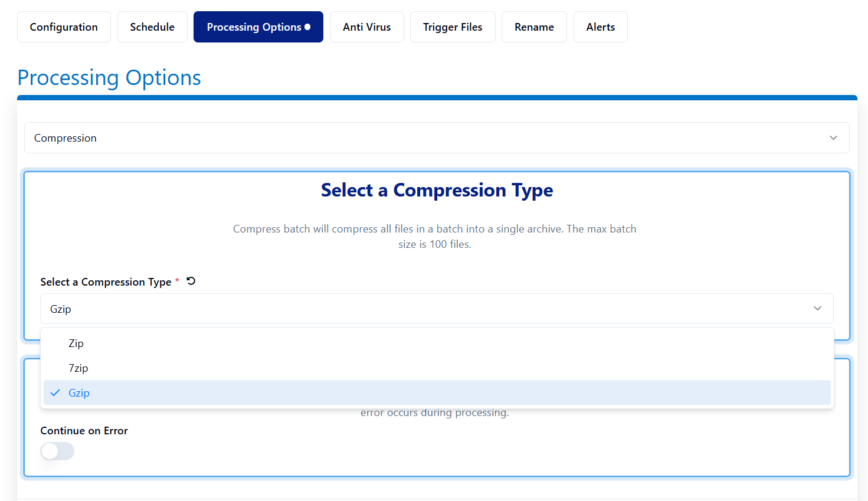Click the compression type field showing Gzip
Screen dimensions: 868x501
(x=425, y=309)
